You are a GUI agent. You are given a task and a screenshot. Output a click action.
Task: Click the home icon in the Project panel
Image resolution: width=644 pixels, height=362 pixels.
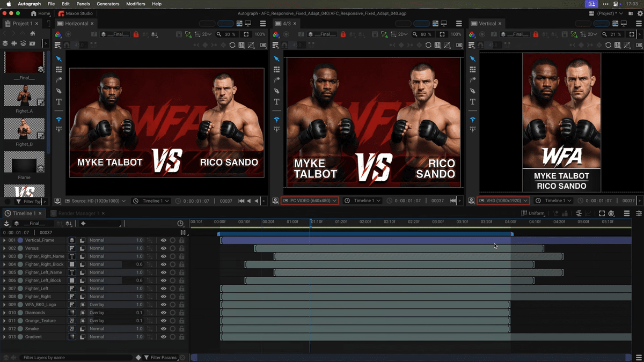click(x=32, y=34)
